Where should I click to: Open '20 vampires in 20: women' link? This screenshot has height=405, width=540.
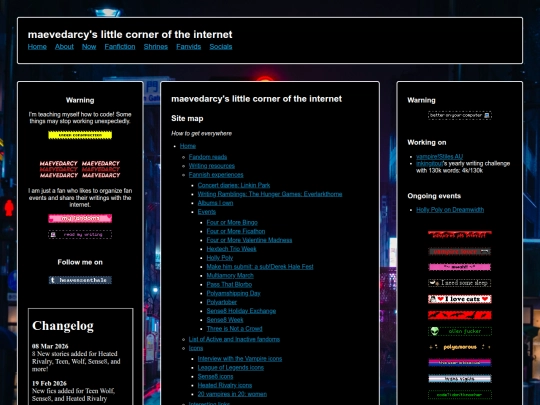[x=232, y=394]
